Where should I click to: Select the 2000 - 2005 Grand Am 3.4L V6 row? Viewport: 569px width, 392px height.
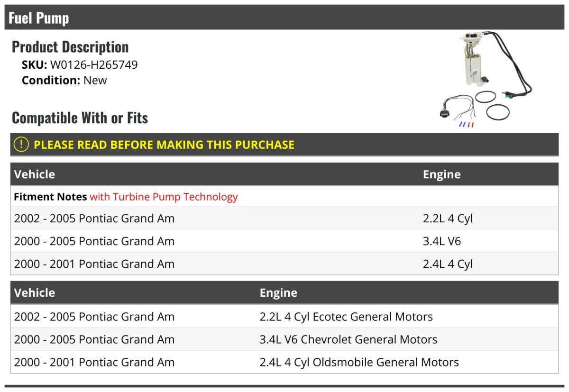[x=284, y=241]
